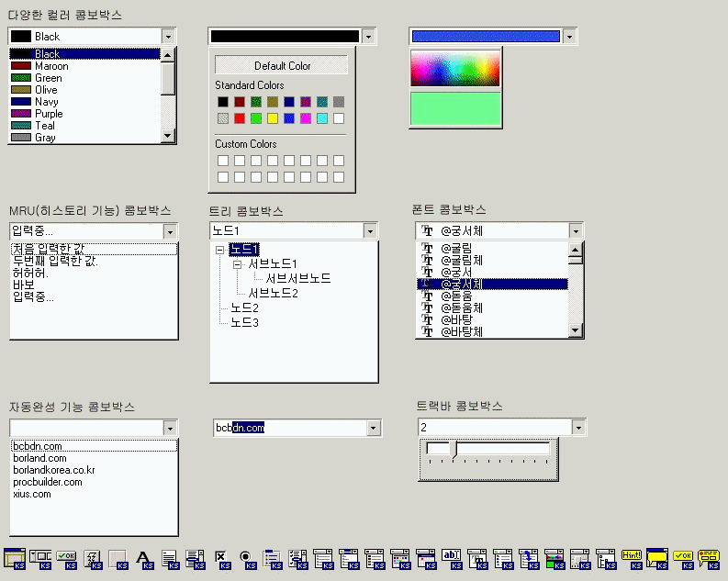Open the font combo box dropdown arrow
The height and width of the screenshot is (581, 728).
pos(575,230)
